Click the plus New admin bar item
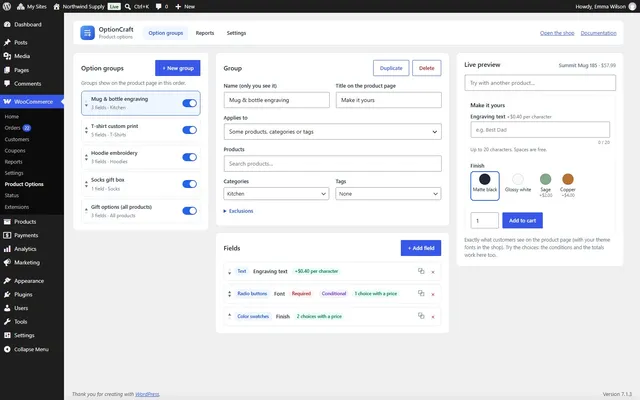Viewport: 640px width, 400px height. pos(184,7)
